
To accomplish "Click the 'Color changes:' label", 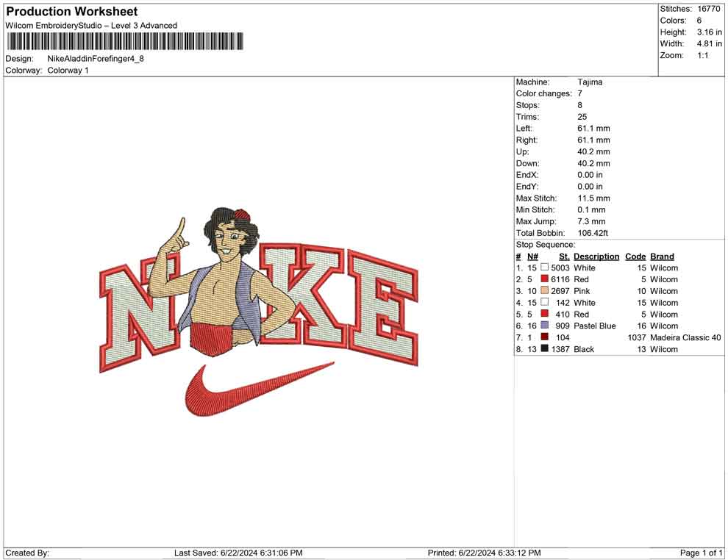I will pos(543,94).
